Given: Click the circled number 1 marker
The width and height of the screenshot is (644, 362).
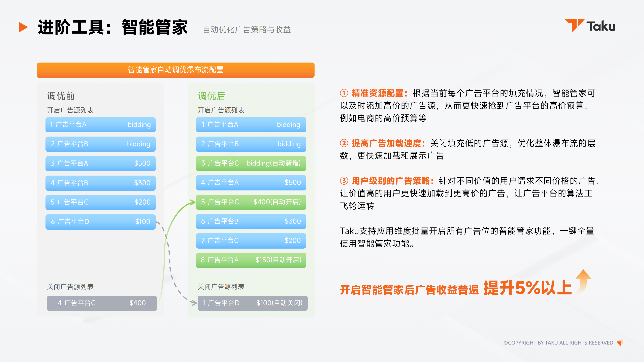Looking at the screenshot, I should (x=344, y=93).
